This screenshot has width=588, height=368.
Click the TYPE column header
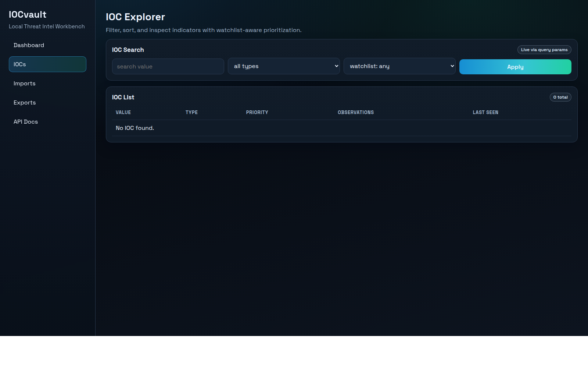191,112
